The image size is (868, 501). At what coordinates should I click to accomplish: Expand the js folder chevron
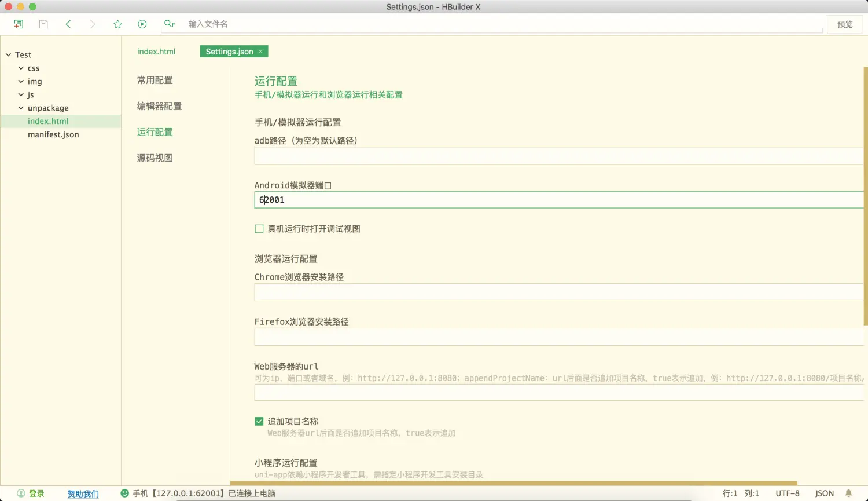pyautogui.click(x=21, y=95)
